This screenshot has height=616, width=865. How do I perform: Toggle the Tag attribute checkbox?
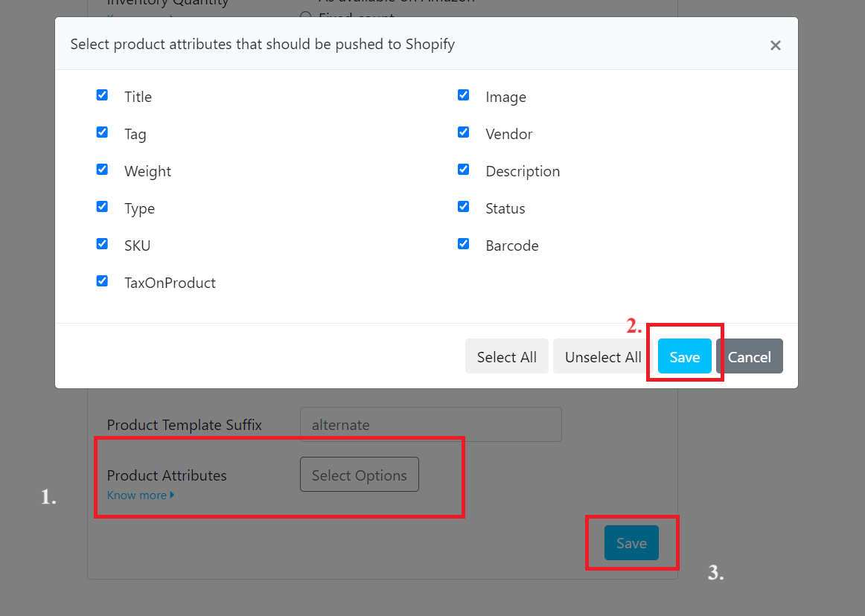tap(102, 132)
